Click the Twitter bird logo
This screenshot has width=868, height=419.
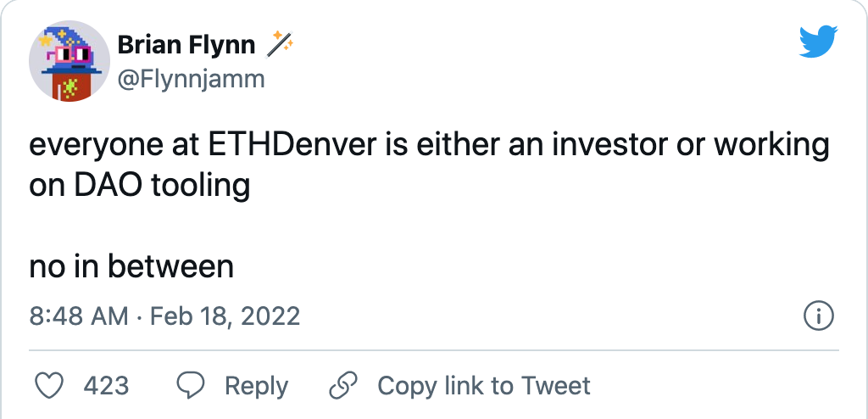817,41
